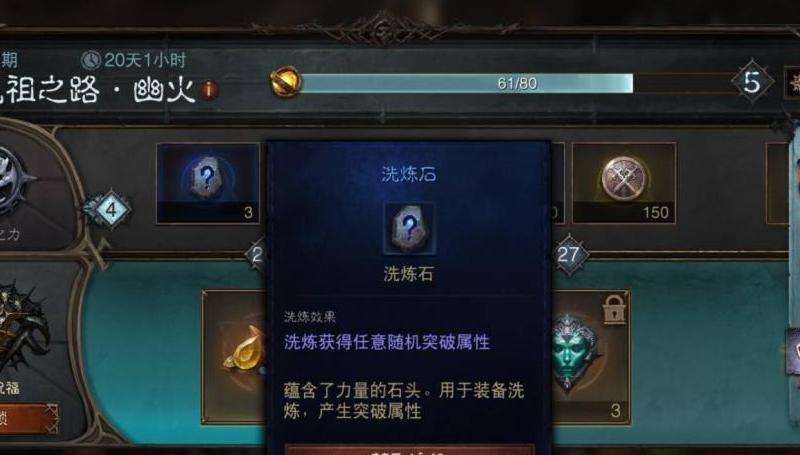800x455 pixels.
Task: Click the 先祖之路·幽火 title text
Action: pyautogui.click(x=97, y=91)
